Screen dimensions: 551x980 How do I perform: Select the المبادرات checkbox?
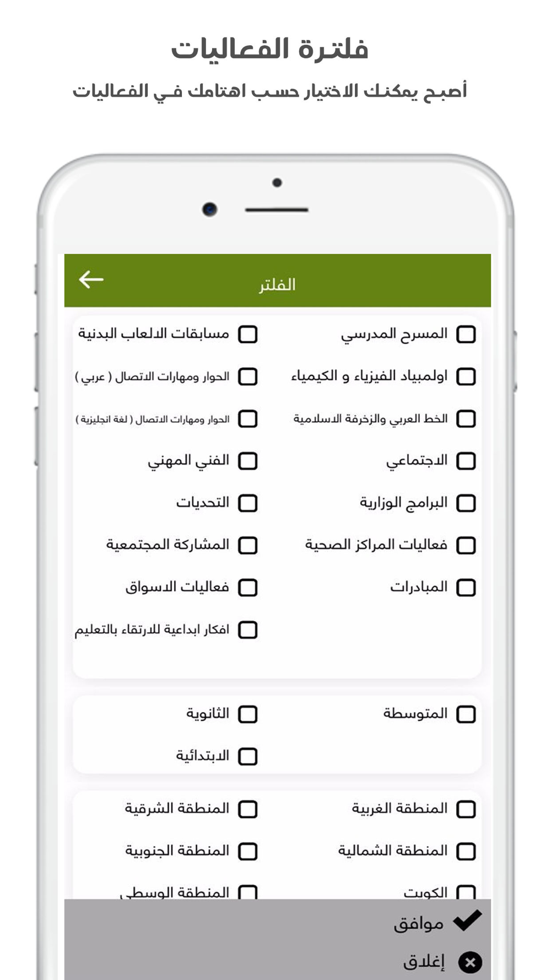[466, 588]
